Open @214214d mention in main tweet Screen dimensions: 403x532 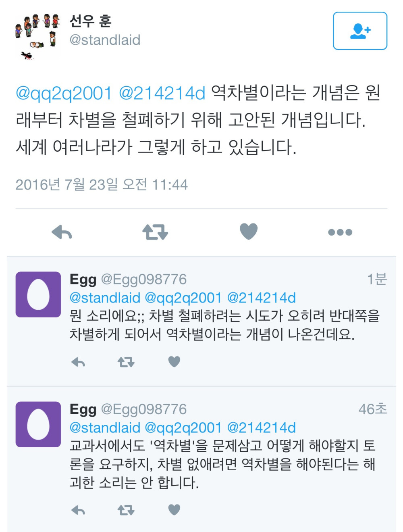tap(162, 94)
